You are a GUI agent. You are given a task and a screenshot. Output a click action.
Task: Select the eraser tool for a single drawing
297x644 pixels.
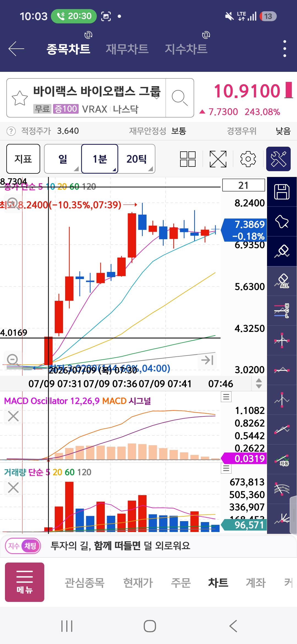pyautogui.click(x=282, y=251)
